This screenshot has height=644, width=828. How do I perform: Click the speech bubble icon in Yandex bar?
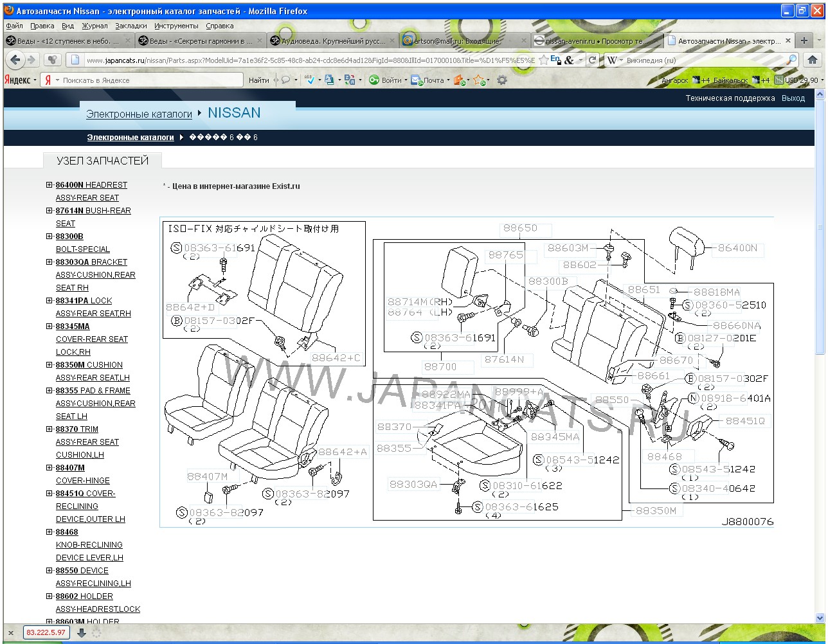(285, 80)
